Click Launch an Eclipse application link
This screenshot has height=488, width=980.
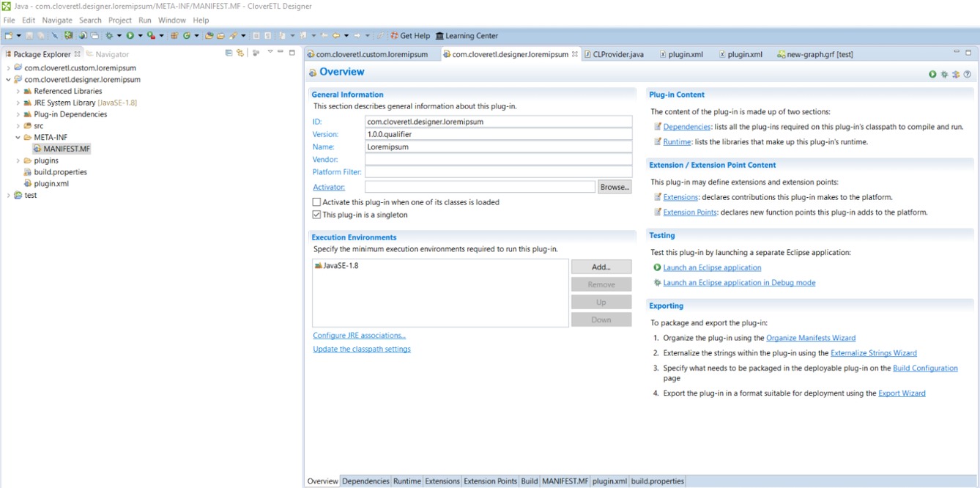tap(712, 267)
